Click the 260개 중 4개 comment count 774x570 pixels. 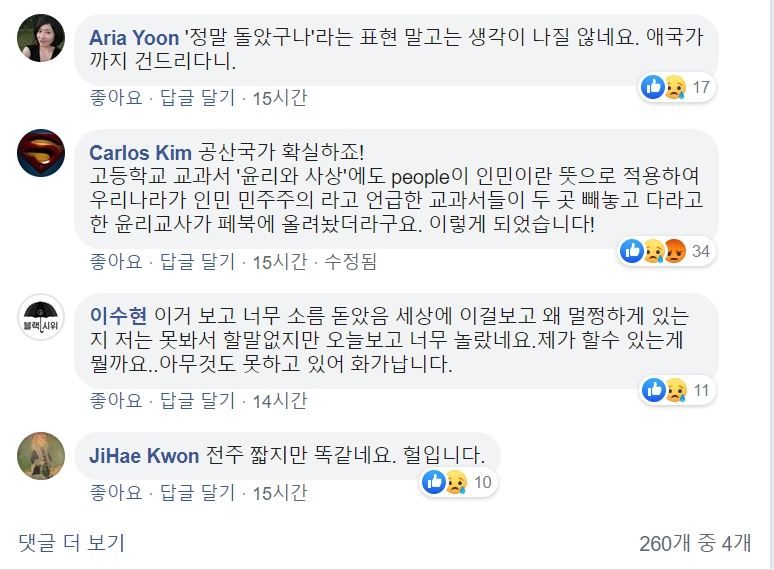pos(694,543)
